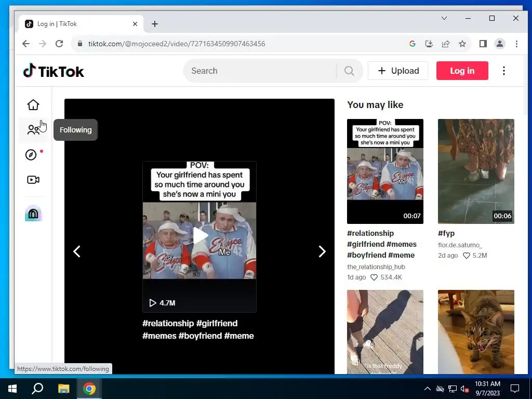The height and width of the screenshot is (399, 532).
Task: Click #boyfriend hashtag under main video
Action: point(200,336)
